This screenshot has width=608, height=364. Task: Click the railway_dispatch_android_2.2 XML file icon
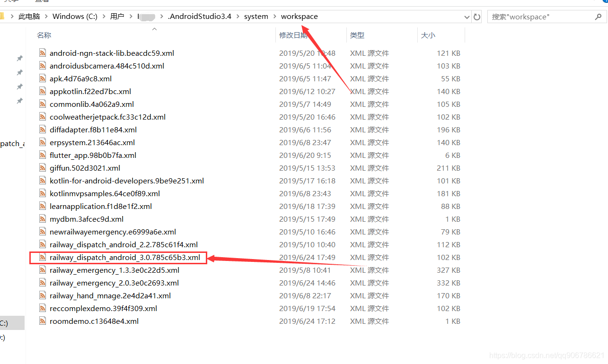coord(43,244)
